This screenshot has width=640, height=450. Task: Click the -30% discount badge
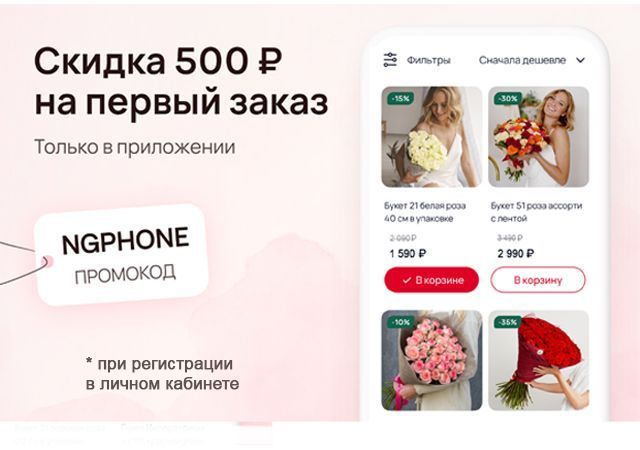[507, 98]
